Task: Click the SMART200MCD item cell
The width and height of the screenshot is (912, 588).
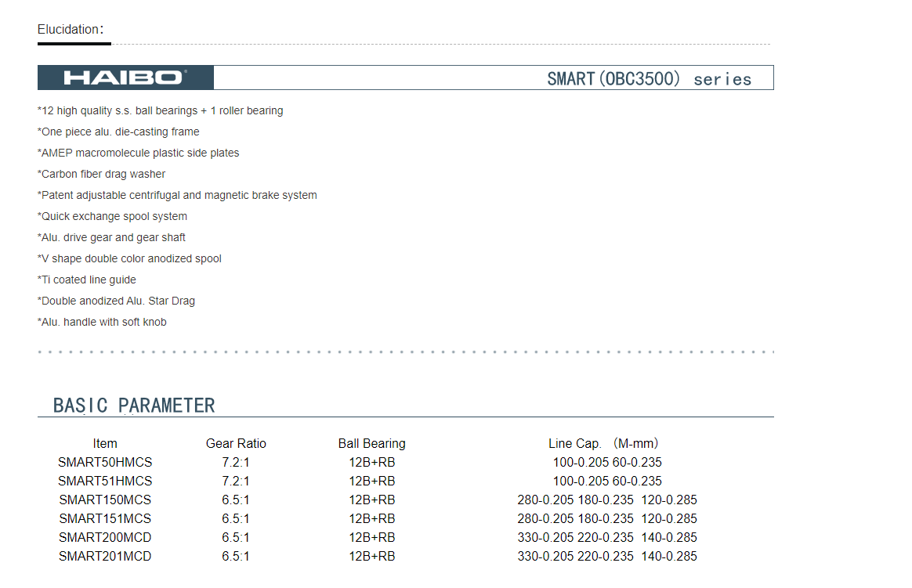Action: [x=105, y=537]
